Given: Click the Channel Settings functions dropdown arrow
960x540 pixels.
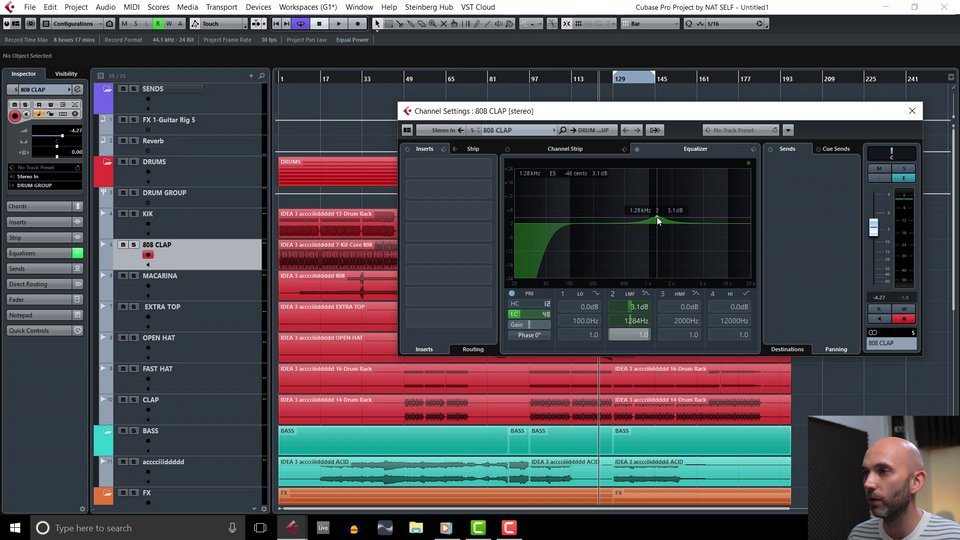Looking at the screenshot, I should point(788,130).
